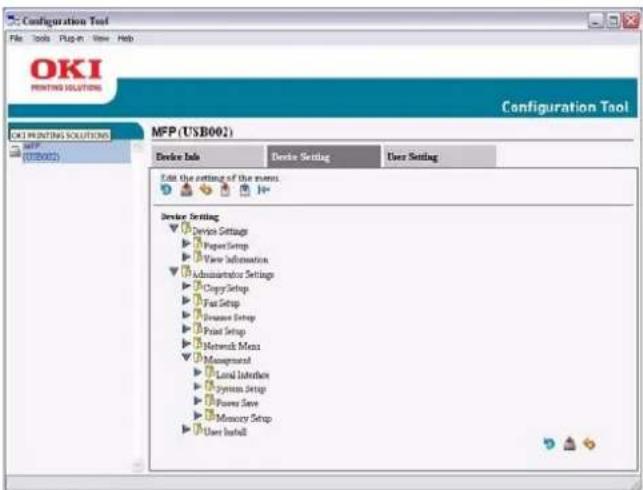Select the View Information label

pyautogui.click(x=236, y=260)
